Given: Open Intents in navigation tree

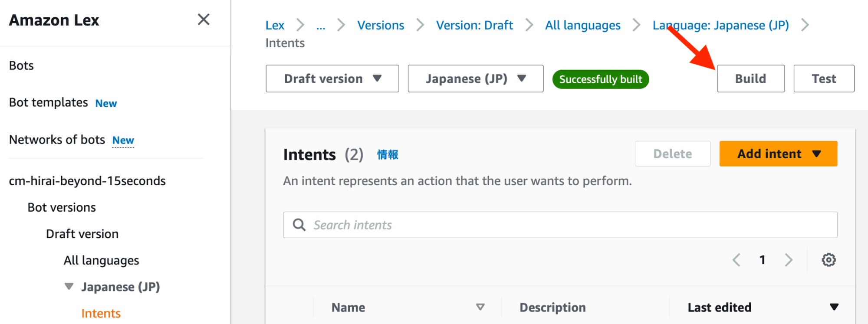Looking at the screenshot, I should 101,313.
